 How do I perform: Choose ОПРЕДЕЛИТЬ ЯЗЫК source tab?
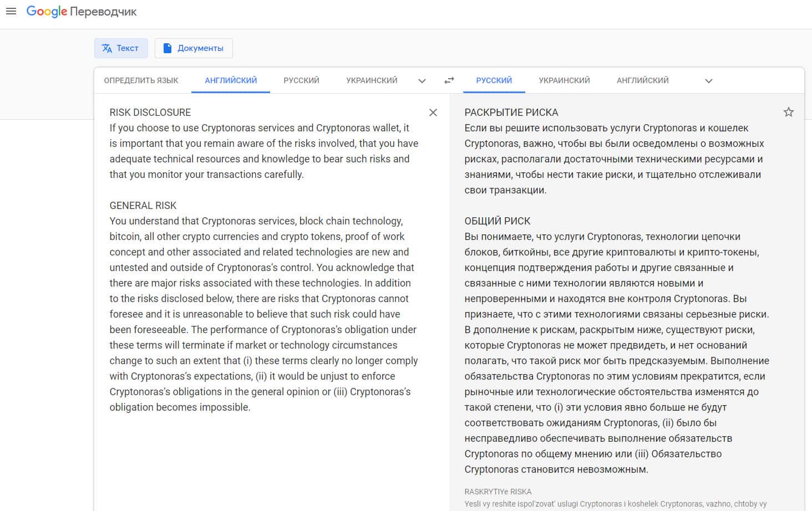coord(141,80)
